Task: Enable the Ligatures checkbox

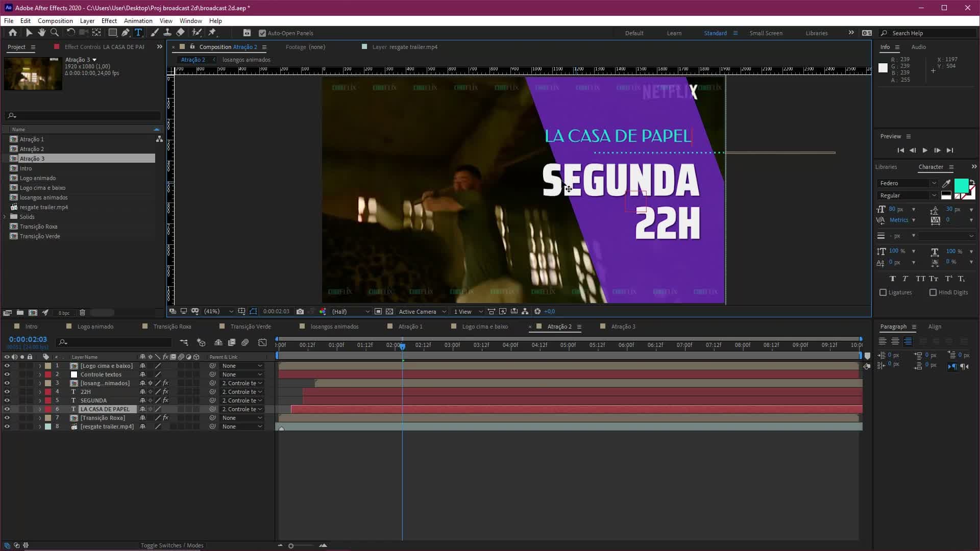Action: click(x=883, y=293)
